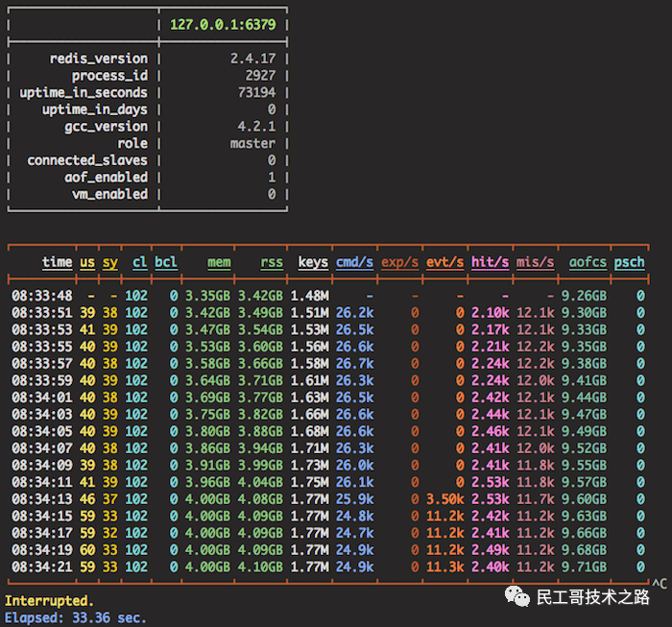Click the hit/s column header
672x627 pixels.
click(491, 262)
